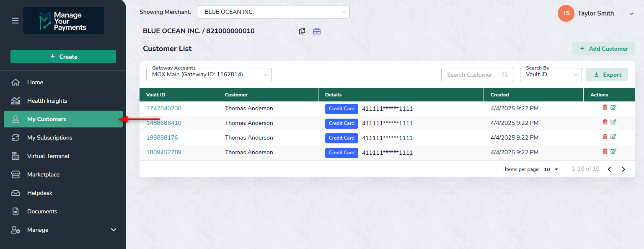Go to previous page of customers
Viewport: 644px width, 249px height.
[610, 169]
